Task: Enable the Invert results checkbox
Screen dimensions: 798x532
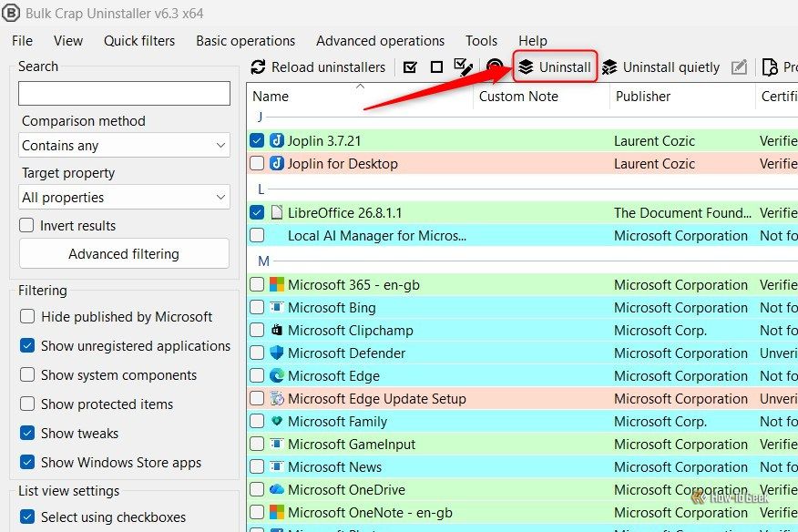Action: tap(26, 225)
